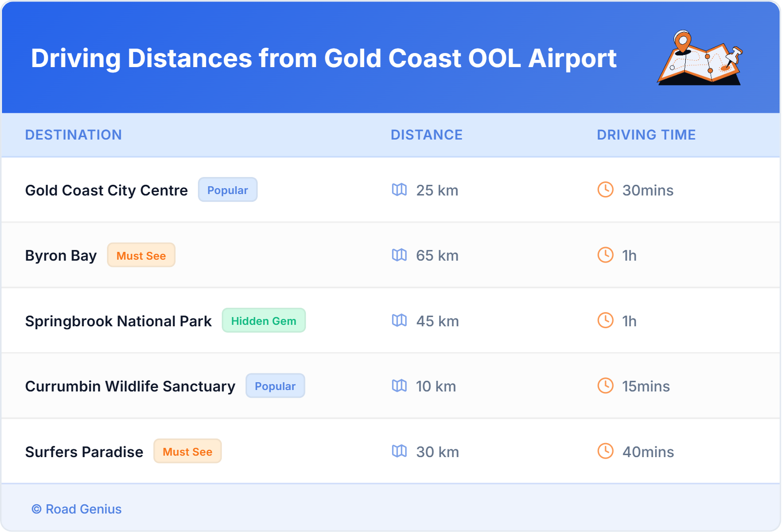Click the Springbrook National Park destination name
The height and width of the screenshot is (532, 782).
click(118, 321)
